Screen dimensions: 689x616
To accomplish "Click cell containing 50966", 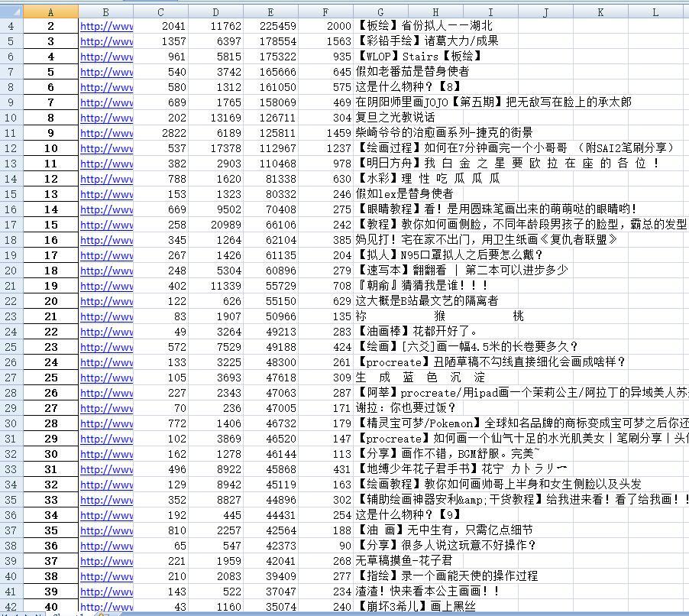I will [270, 316].
